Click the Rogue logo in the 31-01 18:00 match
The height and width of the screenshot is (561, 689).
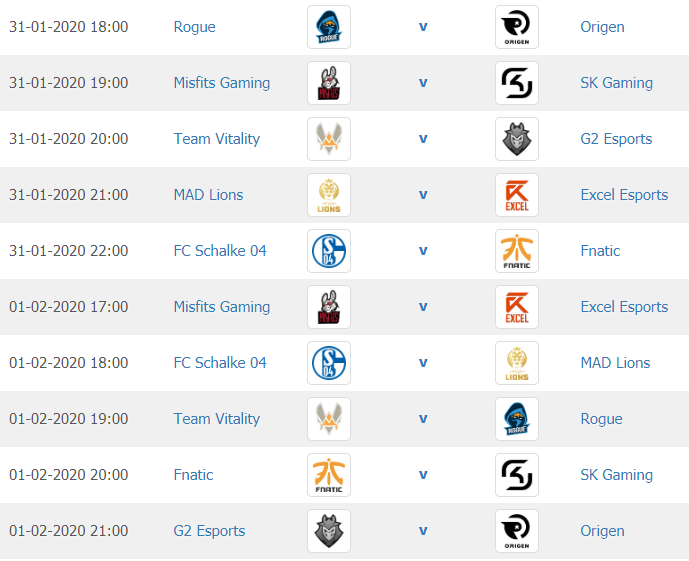pos(329,27)
